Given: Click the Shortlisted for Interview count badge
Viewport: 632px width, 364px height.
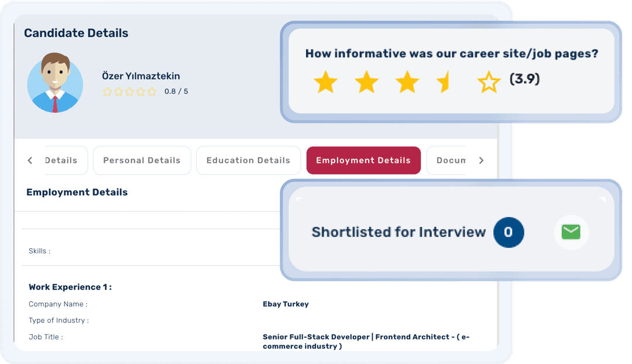Looking at the screenshot, I should [x=508, y=232].
